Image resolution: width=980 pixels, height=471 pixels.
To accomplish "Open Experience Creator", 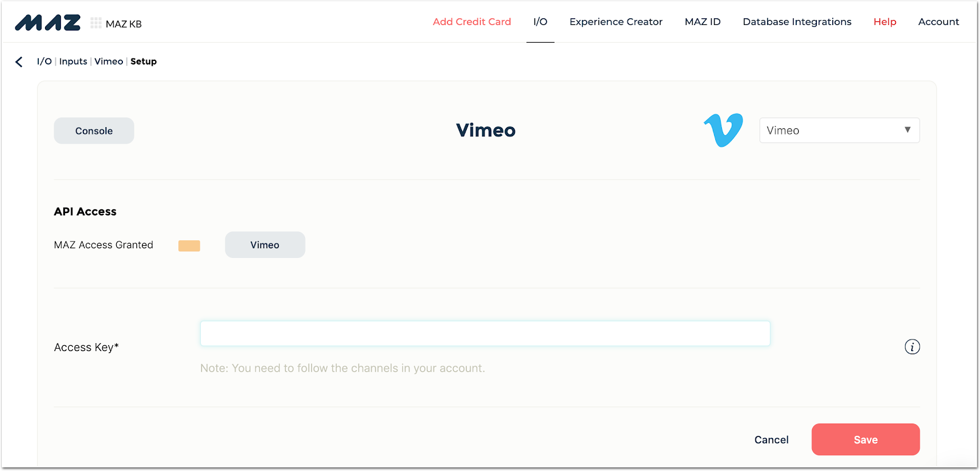I will [x=616, y=22].
